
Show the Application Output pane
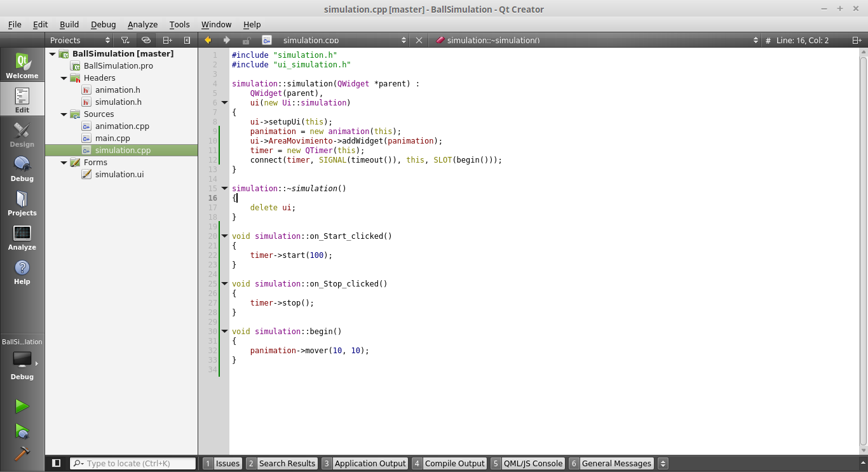tap(365, 463)
